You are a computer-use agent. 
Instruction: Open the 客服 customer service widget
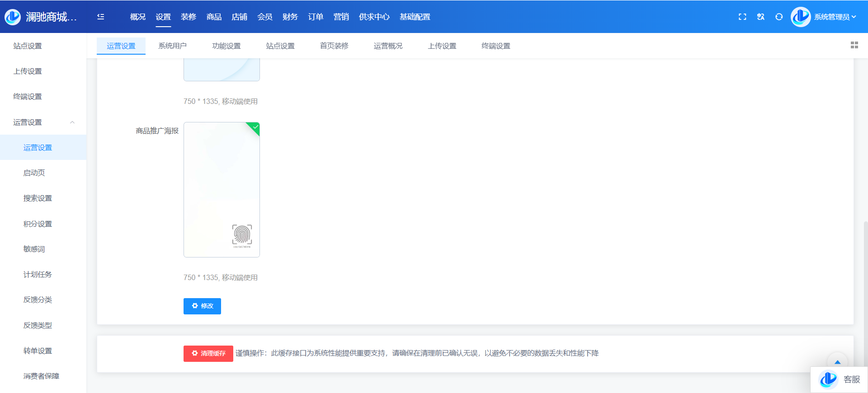click(x=840, y=379)
